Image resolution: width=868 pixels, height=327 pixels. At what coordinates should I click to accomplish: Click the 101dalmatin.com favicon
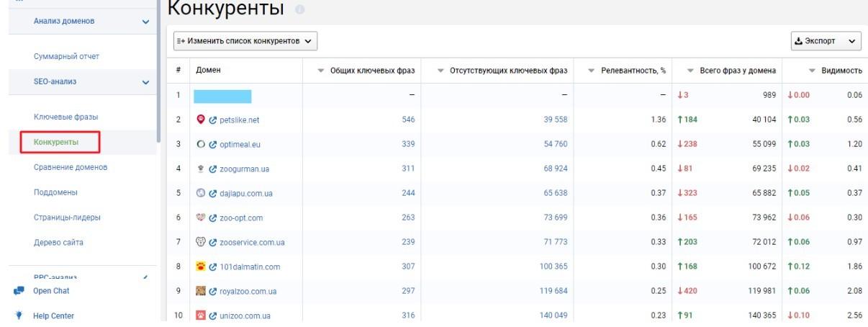[202, 266]
